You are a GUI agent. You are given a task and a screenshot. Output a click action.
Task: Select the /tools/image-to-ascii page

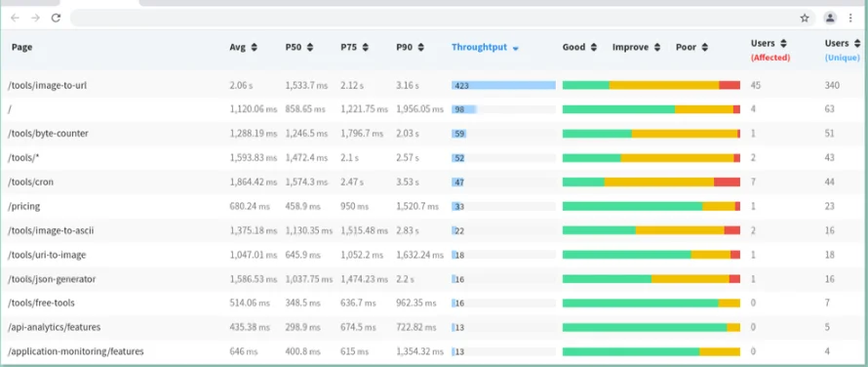point(51,230)
